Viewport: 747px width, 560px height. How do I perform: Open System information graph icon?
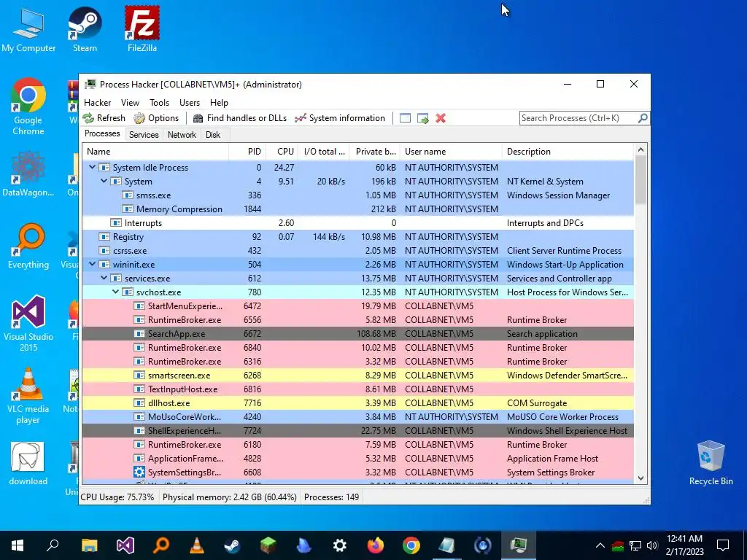(300, 118)
